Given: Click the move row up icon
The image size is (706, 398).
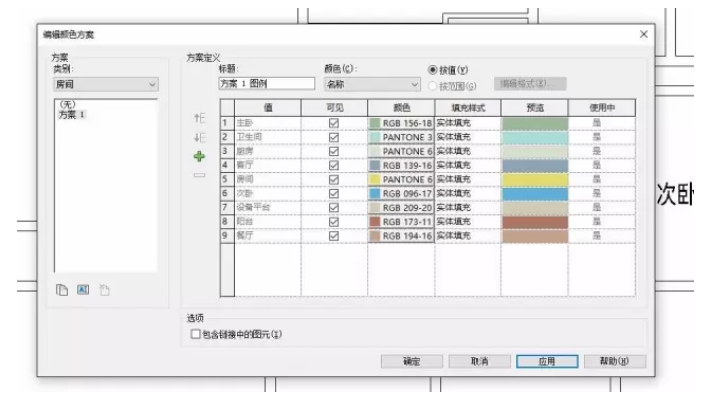Looking at the screenshot, I should [x=199, y=118].
